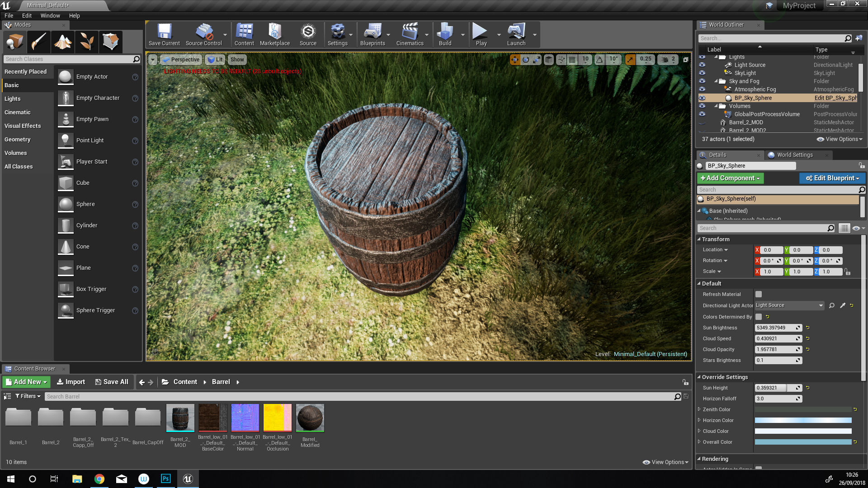Select Paint mode brush icon
Image resolution: width=868 pixels, height=488 pixels.
38,42
